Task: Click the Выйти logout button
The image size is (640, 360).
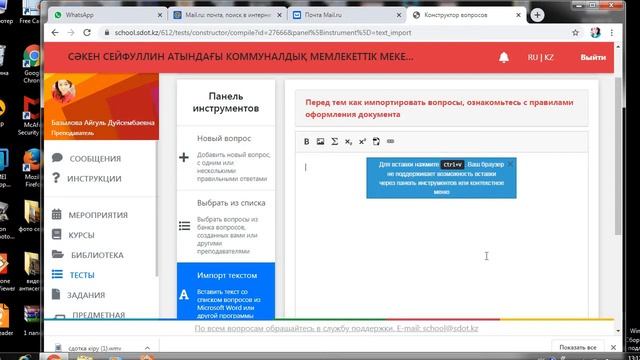Action: 593,58
